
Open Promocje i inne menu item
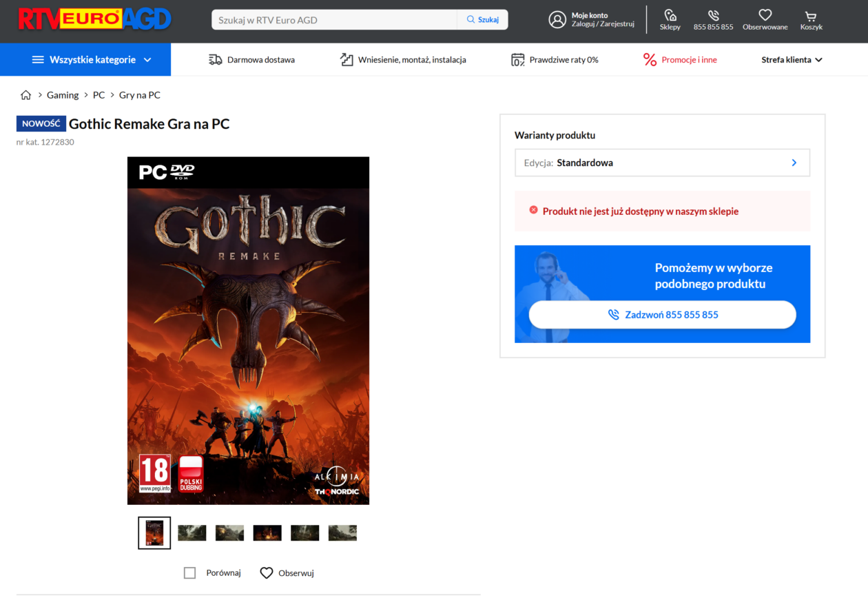click(x=680, y=60)
